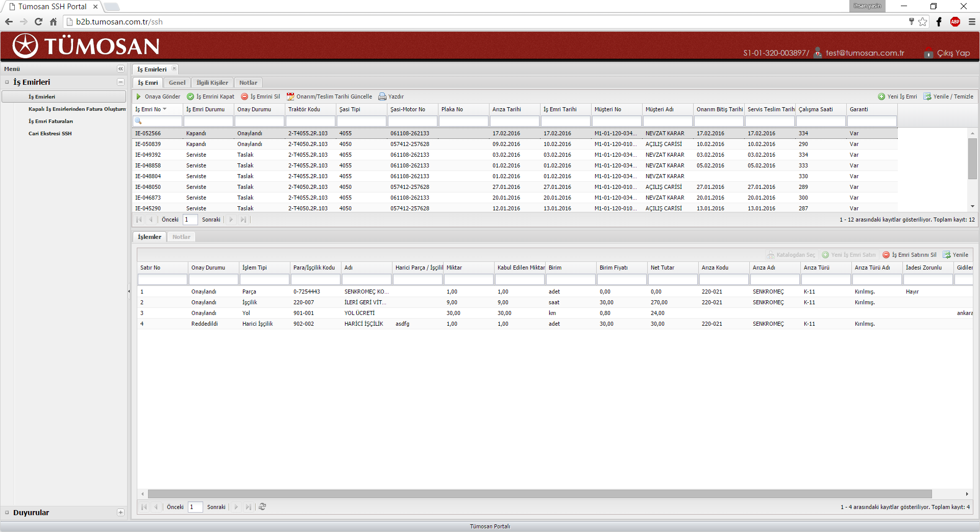Click refresh icon in bottom pager

coord(262,507)
